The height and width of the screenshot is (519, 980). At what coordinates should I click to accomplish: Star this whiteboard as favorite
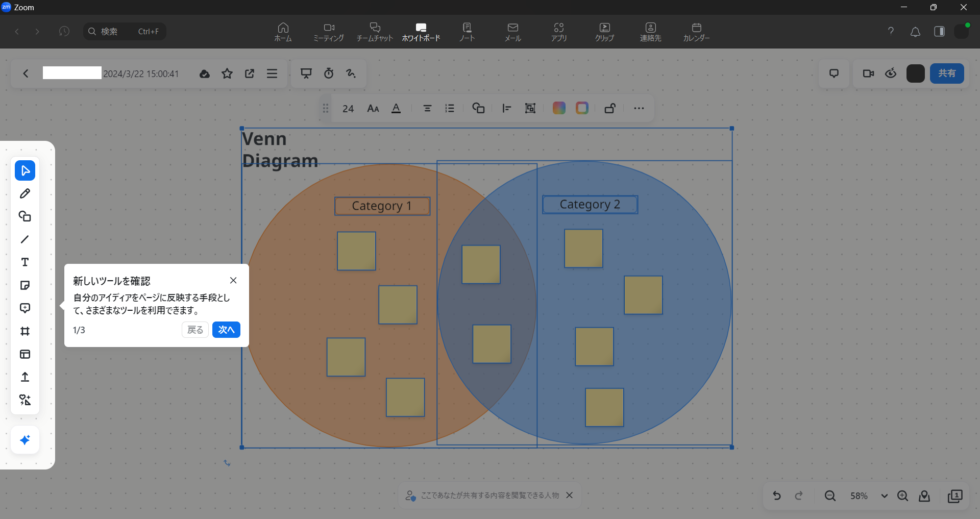[227, 73]
